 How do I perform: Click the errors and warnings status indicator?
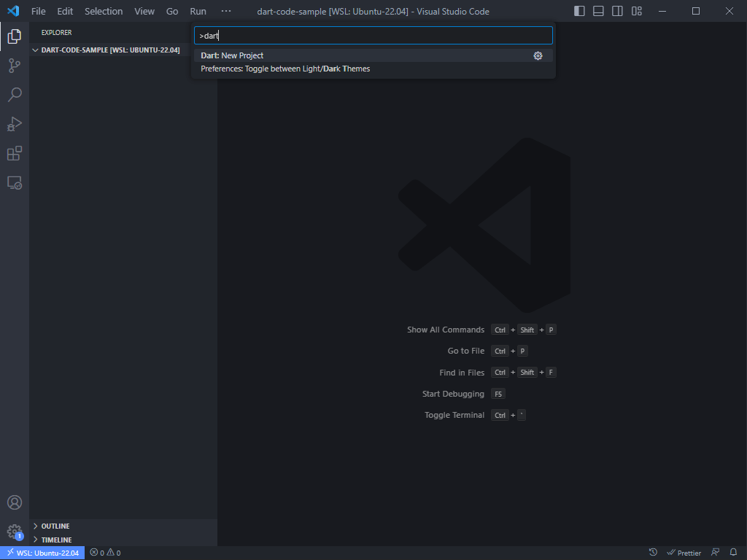pyautogui.click(x=105, y=553)
